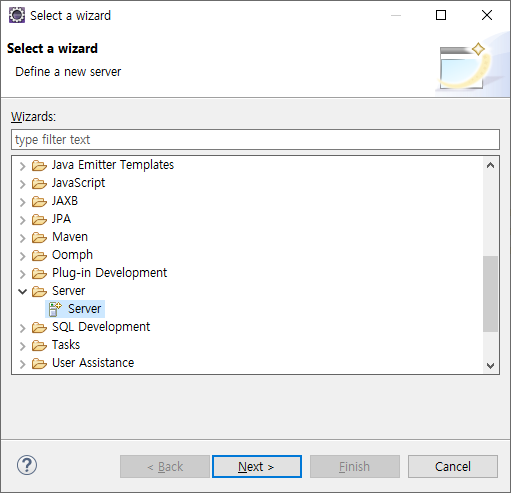Click the wizard list scrollbar thumb
The height and width of the screenshot is (493, 511).
[490, 294]
